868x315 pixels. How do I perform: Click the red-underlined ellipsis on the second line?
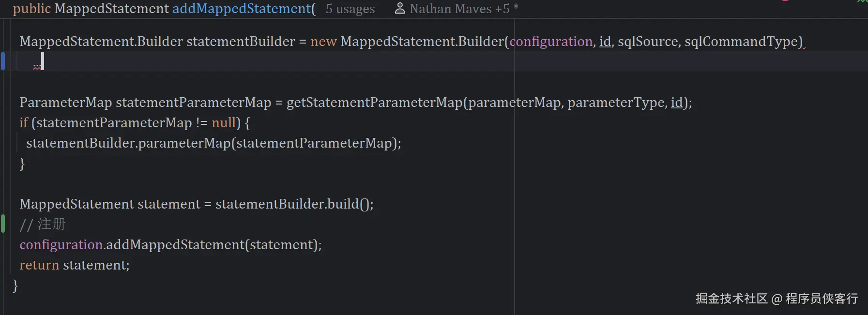pos(37,66)
